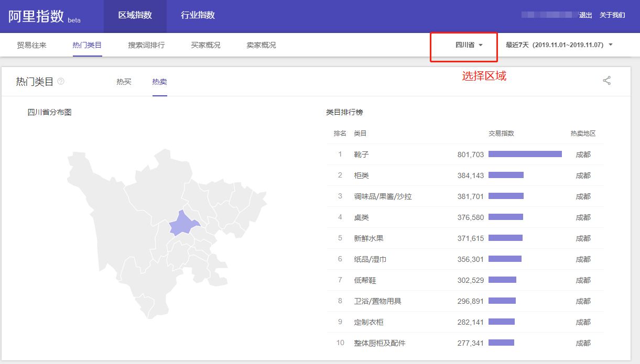Image resolution: width=640 pixels, height=364 pixels.
Task: Open the 关于我们 link
Action: [x=612, y=15]
